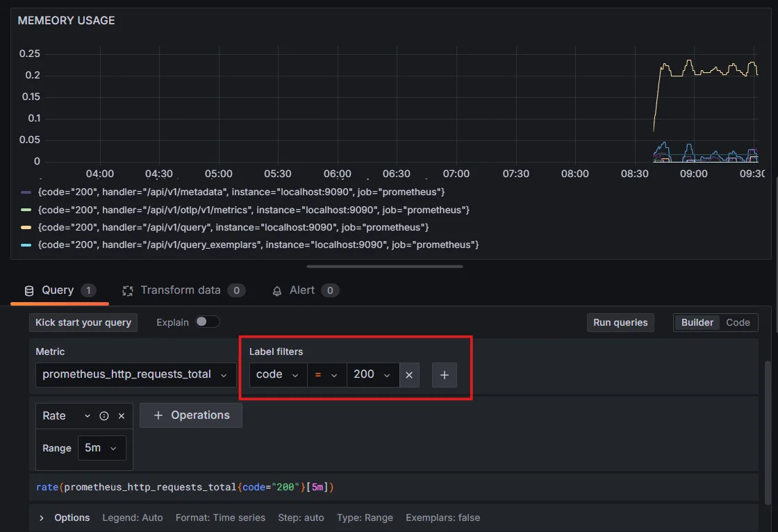Remove the code=200 label filter via X
The height and width of the screenshot is (532, 778).
(x=409, y=374)
